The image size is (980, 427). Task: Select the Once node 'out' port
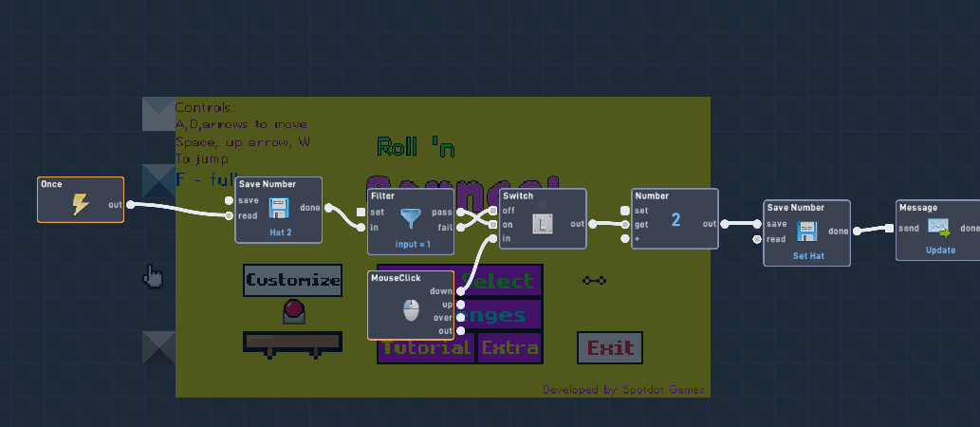point(130,204)
